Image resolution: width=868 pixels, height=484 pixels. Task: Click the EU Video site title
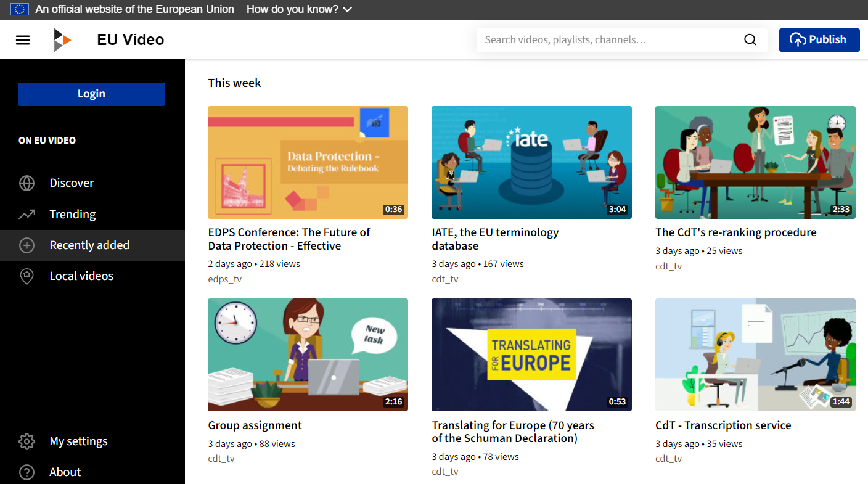coord(131,40)
